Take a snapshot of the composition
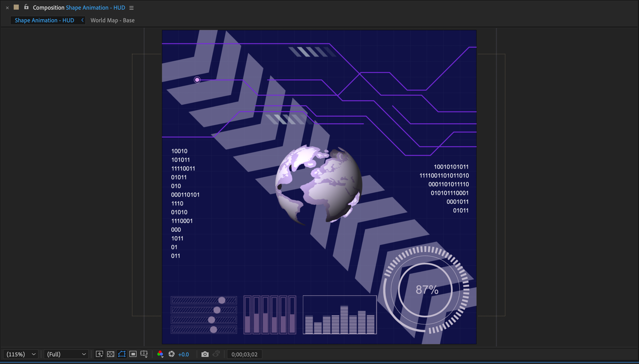639x364 pixels. (x=205, y=354)
